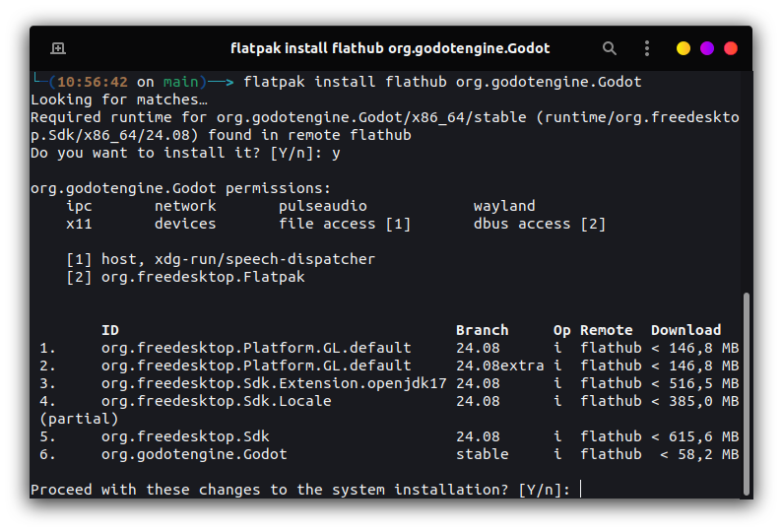Image resolution: width=782 pixels, height=532 pixels.
Task: Click the 'file access [1]' permission text
Action: (345, 224)
